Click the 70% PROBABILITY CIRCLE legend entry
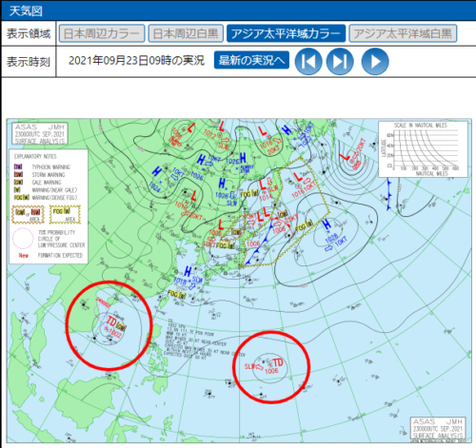476x448 pixels. (49, 239)
